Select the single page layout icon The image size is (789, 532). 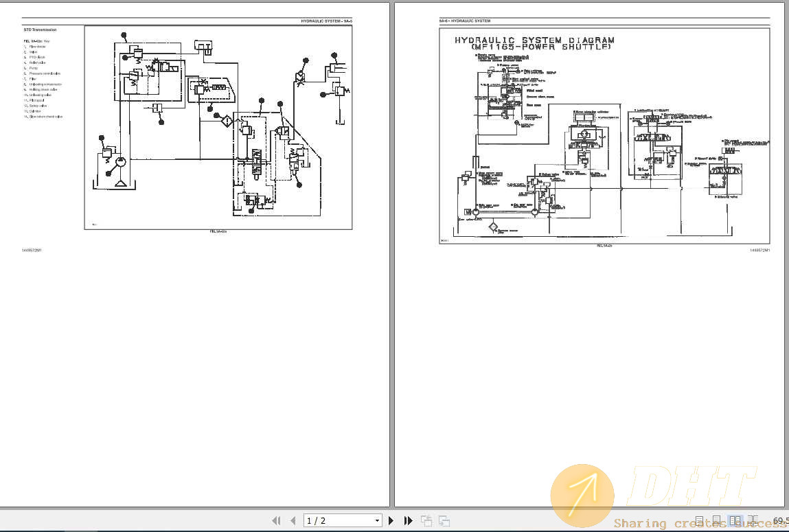click(700, 520)
